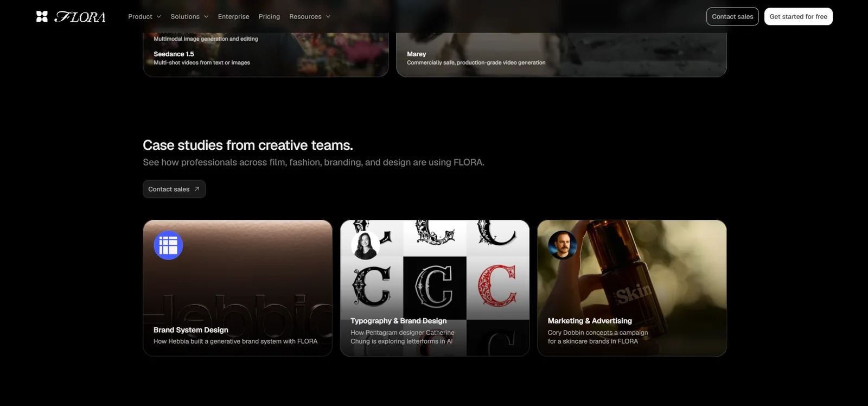Viewport: 868px width, 406px height.
Task: Click 'How Pentagram designer Catherine Chung' description
Action: [403, 337]
